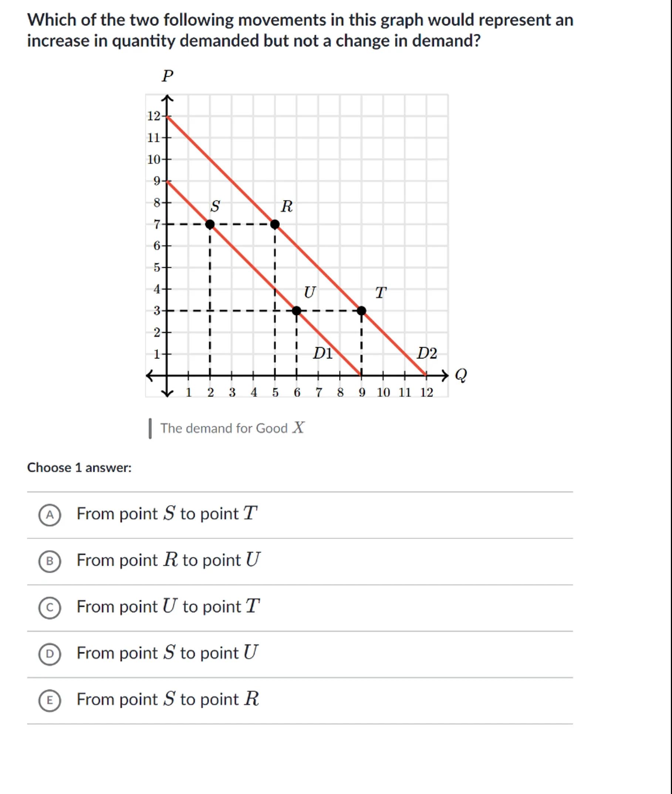Image resolution: width=672 pixels, height=794 pixels.
Task: Pick radio option C circle
Action: [x=50, y=608]
